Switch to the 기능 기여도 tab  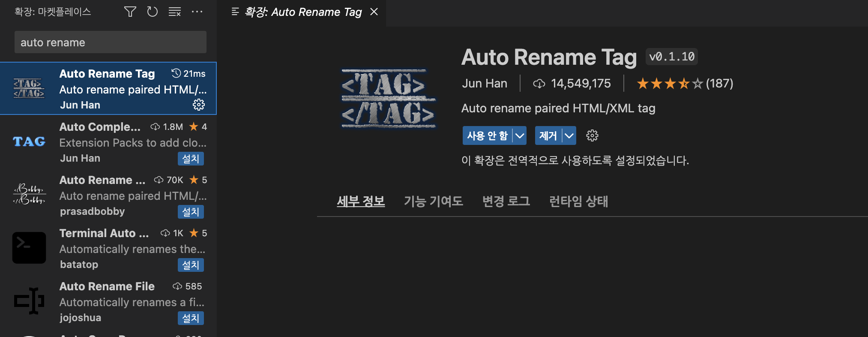pyautogui.click(x=434, y=201)
